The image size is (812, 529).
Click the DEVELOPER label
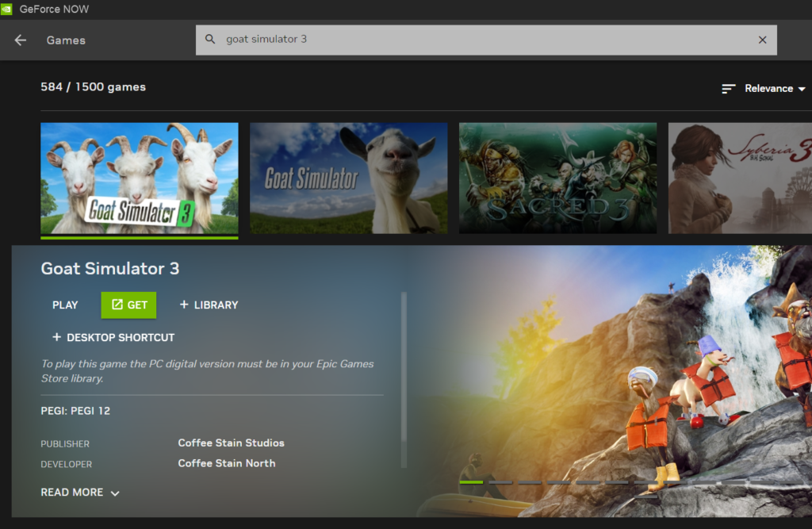67,464
